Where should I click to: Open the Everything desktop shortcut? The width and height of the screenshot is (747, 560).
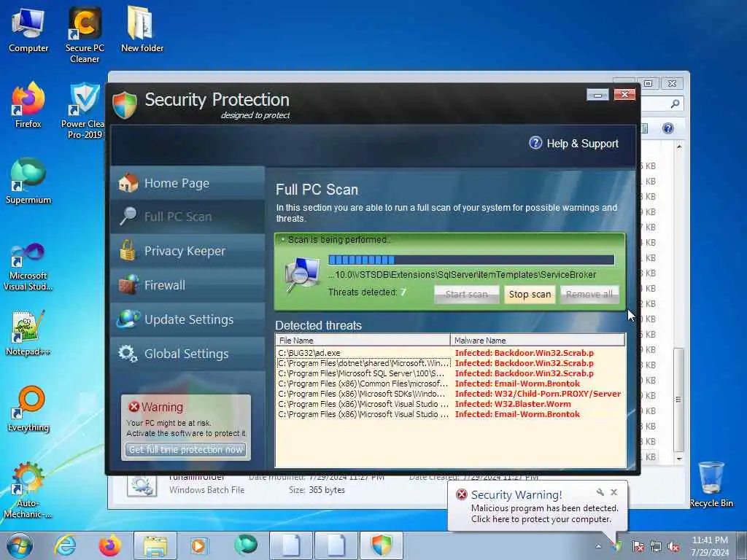pos(28,409)
